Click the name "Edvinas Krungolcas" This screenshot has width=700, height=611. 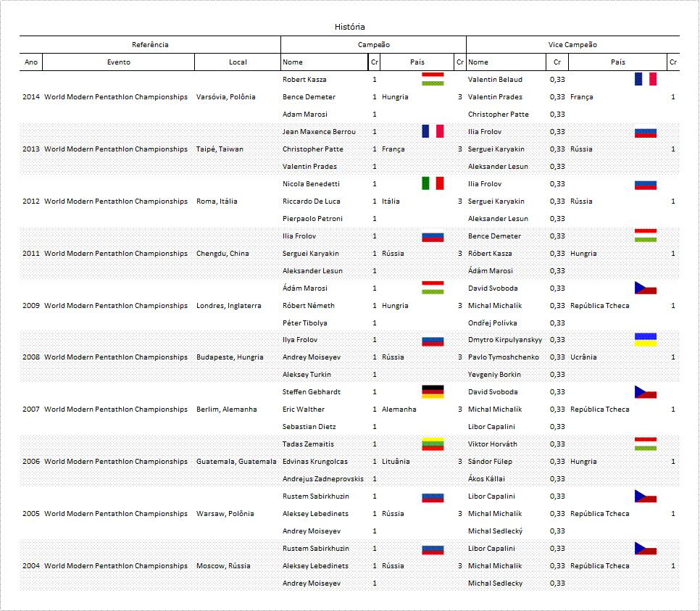315,462
